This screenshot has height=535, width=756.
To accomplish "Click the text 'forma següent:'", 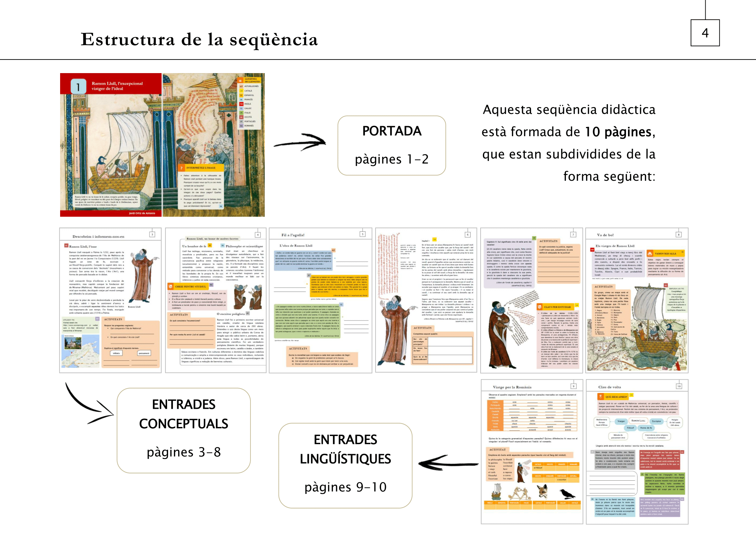I will (x=609, y=177).
